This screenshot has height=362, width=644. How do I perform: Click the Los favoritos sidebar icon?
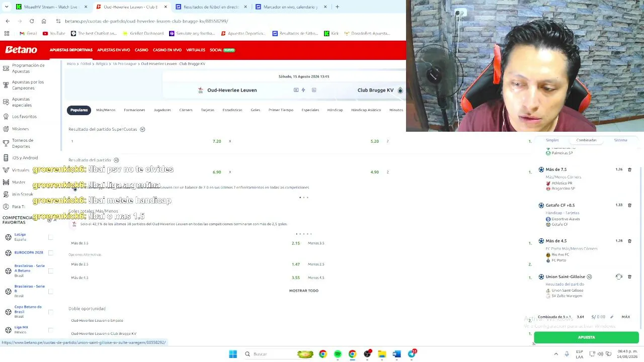6,116
